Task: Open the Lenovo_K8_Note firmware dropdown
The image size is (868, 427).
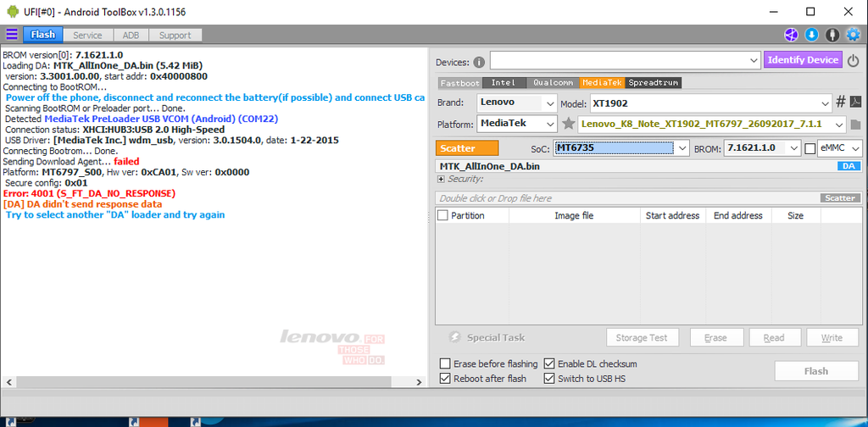Action: [839, 124]
